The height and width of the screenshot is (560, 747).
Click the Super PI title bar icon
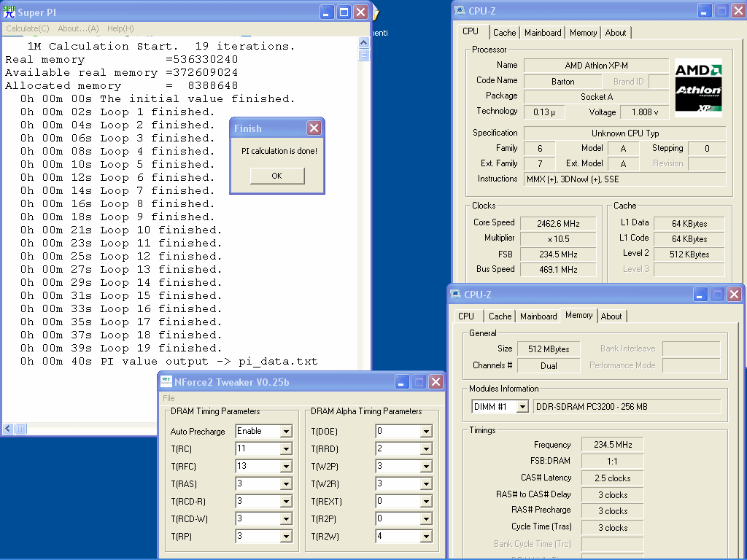[9, 12]
